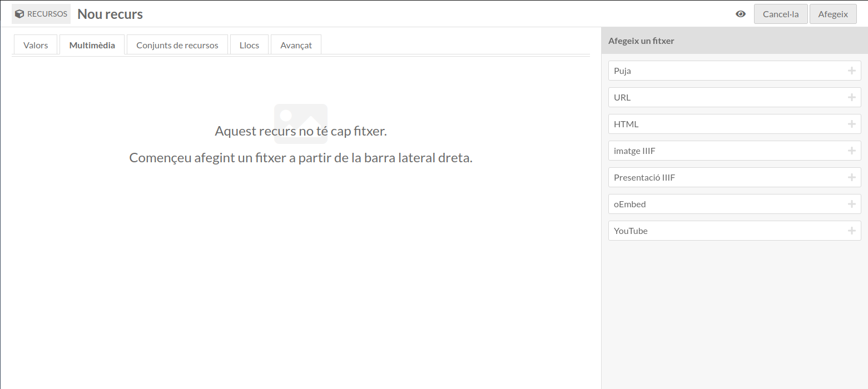868x389 pixels.
Task: Click the Cancel·la button
Action: coord(781,14)
